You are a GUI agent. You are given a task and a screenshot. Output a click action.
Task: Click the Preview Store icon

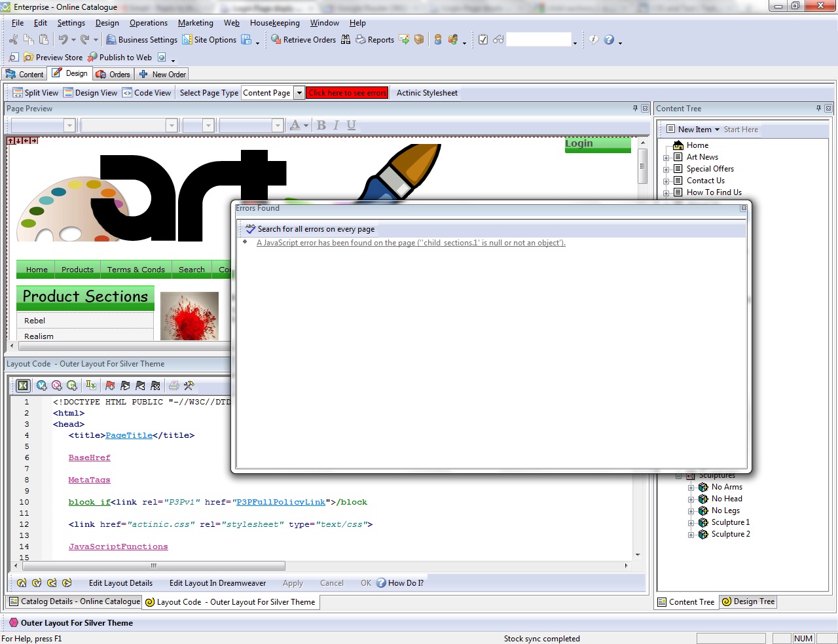29,58
